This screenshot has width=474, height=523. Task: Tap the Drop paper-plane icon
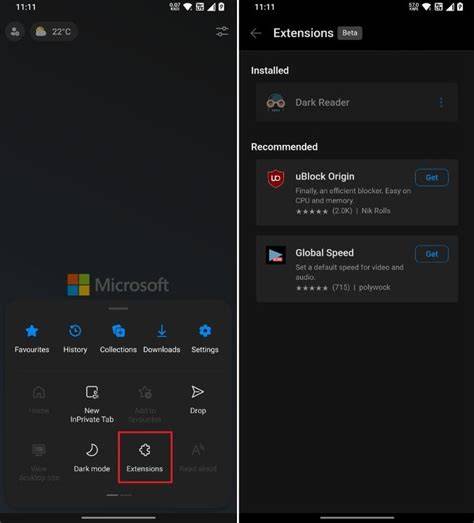[x=198, y=392]
